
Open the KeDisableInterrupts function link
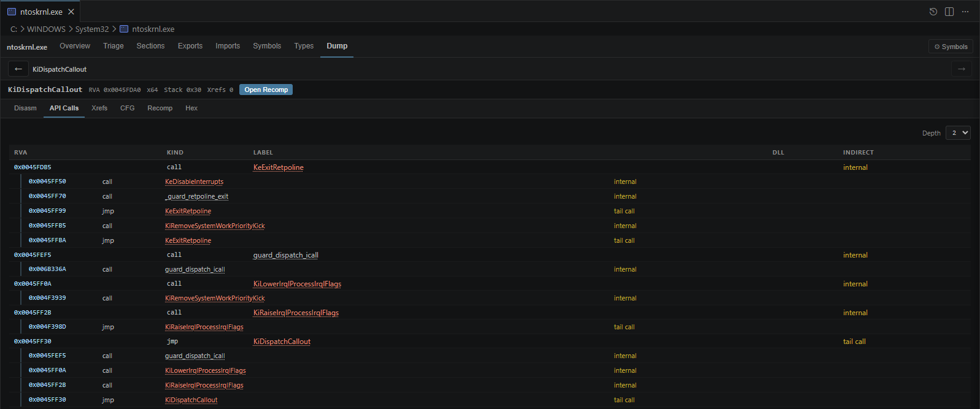194,182
